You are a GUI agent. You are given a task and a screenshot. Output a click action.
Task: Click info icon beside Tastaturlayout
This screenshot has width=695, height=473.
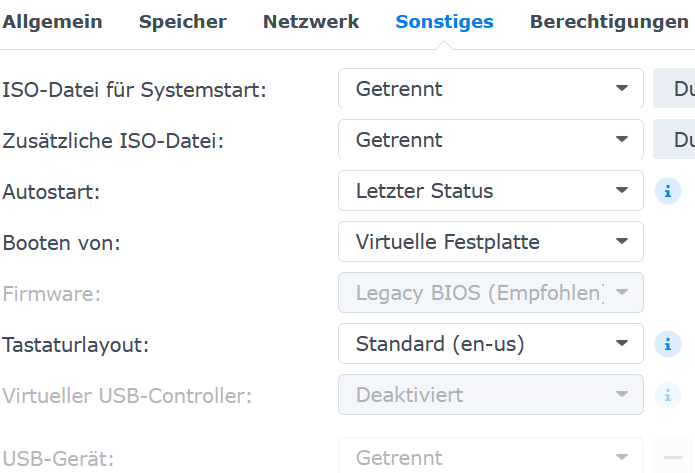(x=667, y=344)
